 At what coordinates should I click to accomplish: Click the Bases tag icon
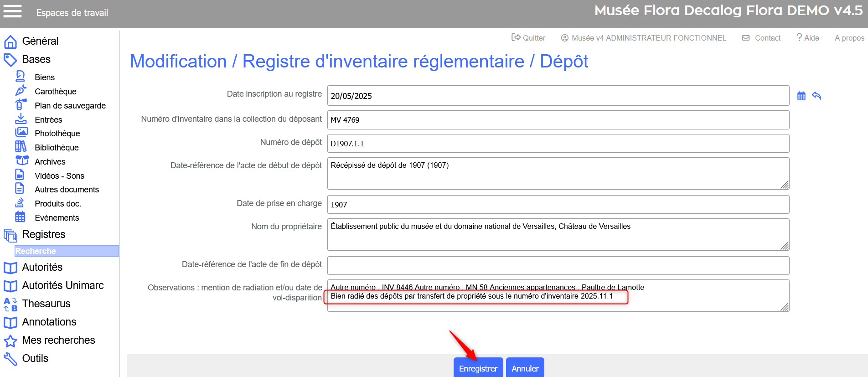(10, 60)
